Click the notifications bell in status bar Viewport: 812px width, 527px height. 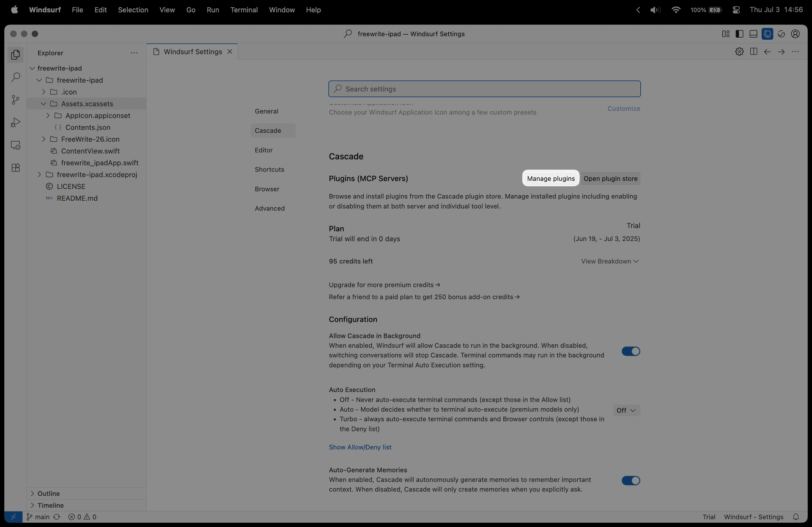click(797, 517)
